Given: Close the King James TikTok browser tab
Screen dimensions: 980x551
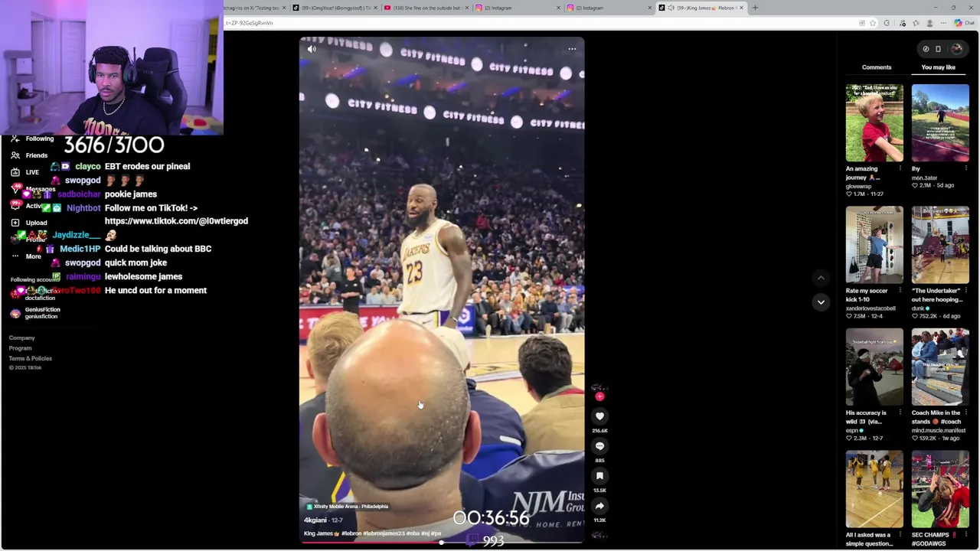Looking at the screenshot, I should pos(741,8).
